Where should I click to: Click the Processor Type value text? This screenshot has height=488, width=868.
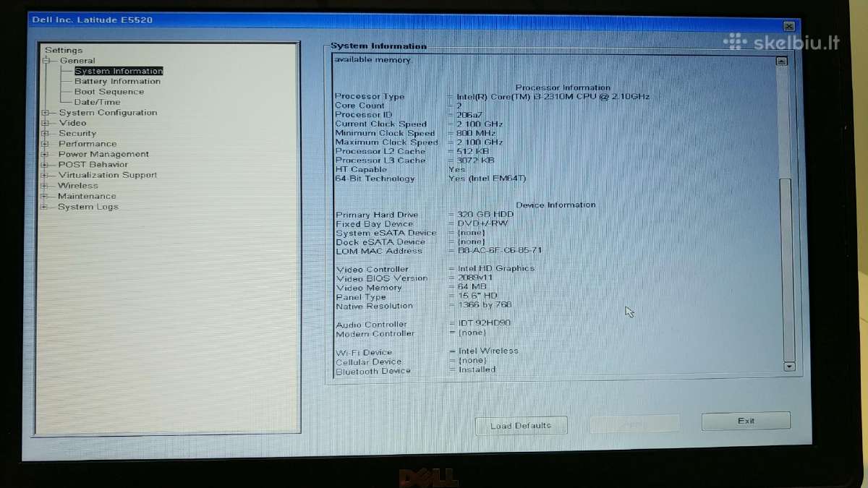pos(553,97)
